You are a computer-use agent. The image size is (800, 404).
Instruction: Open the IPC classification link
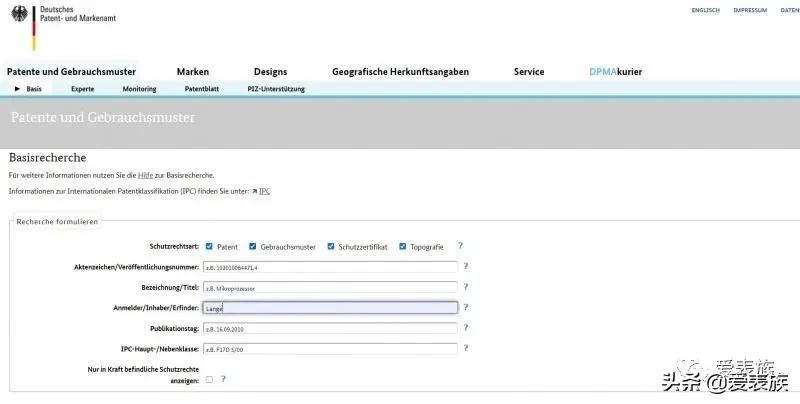click(264, 191)
